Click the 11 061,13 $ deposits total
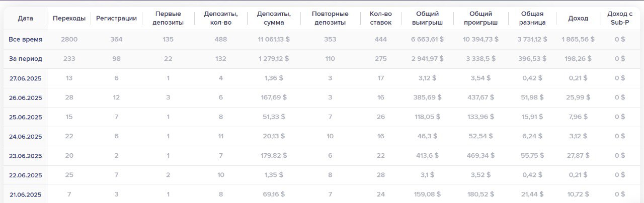644x203 pixels. (274, 39)
